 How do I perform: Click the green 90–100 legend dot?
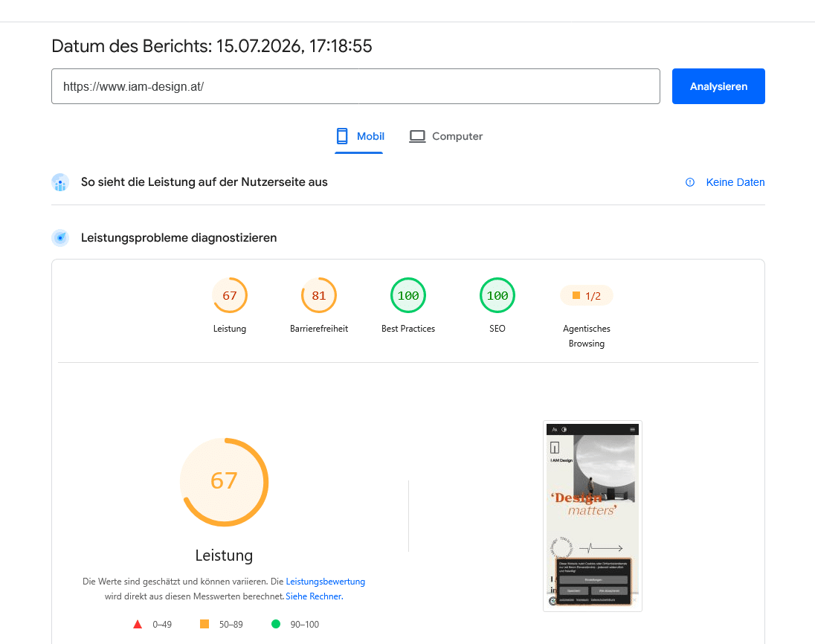[276, 624]
